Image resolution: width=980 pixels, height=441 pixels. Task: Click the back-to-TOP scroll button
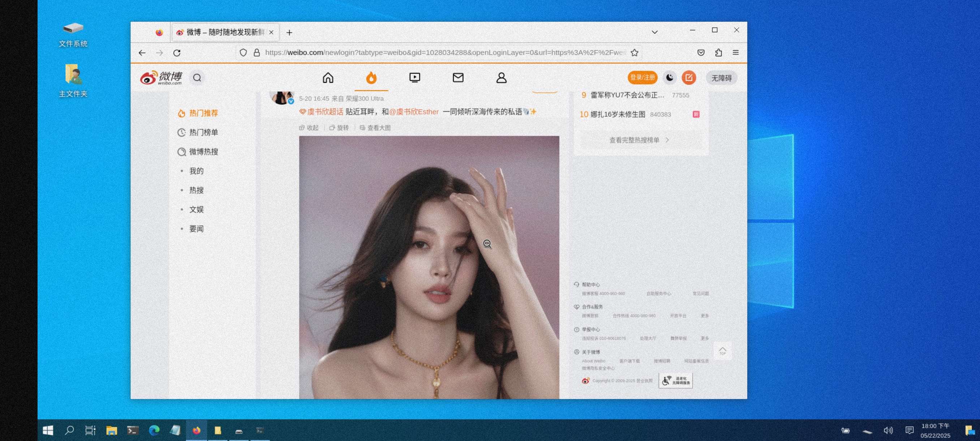point(722,350)
